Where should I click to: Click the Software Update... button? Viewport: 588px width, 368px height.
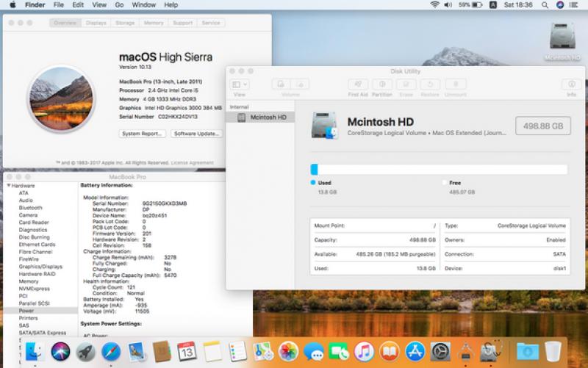[196, 134]
